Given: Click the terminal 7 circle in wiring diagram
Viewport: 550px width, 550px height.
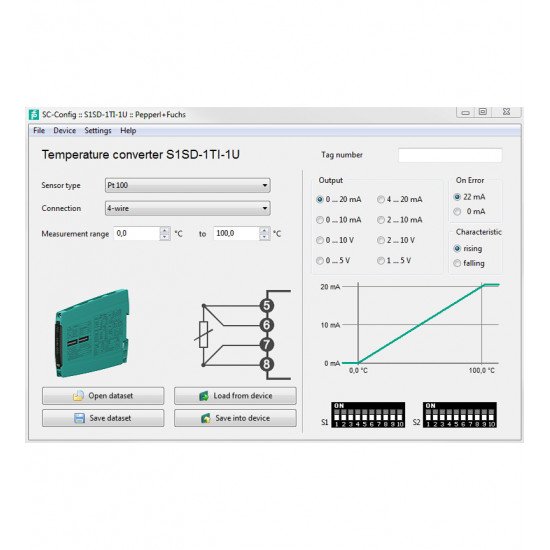Looking at the screenshot, I should click(267, 344).
